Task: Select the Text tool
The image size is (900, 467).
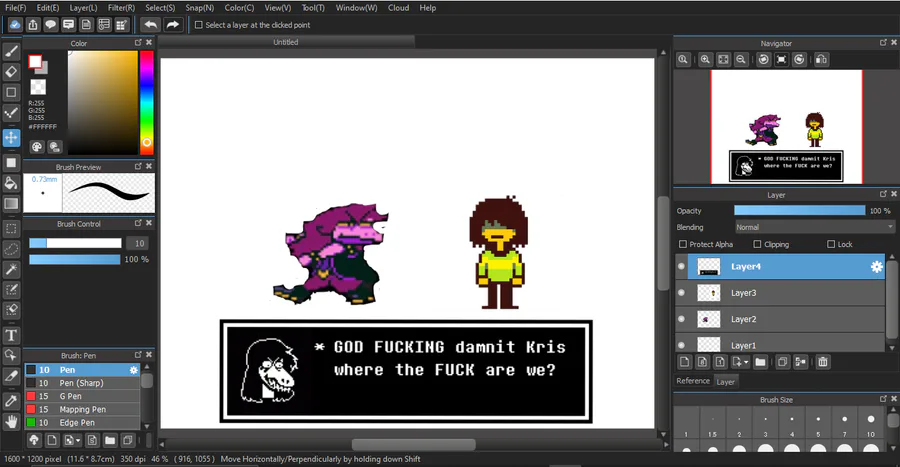Action: tap(11, 335)
